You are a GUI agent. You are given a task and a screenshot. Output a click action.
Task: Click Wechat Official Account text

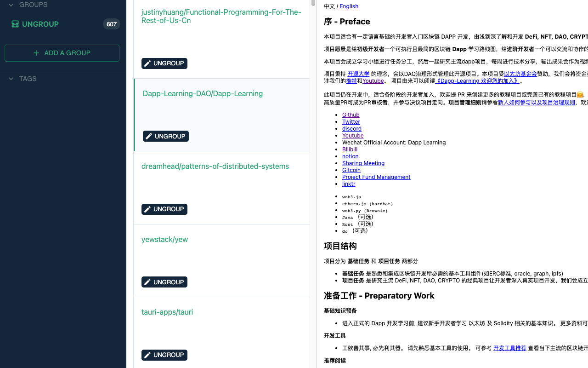394,143
